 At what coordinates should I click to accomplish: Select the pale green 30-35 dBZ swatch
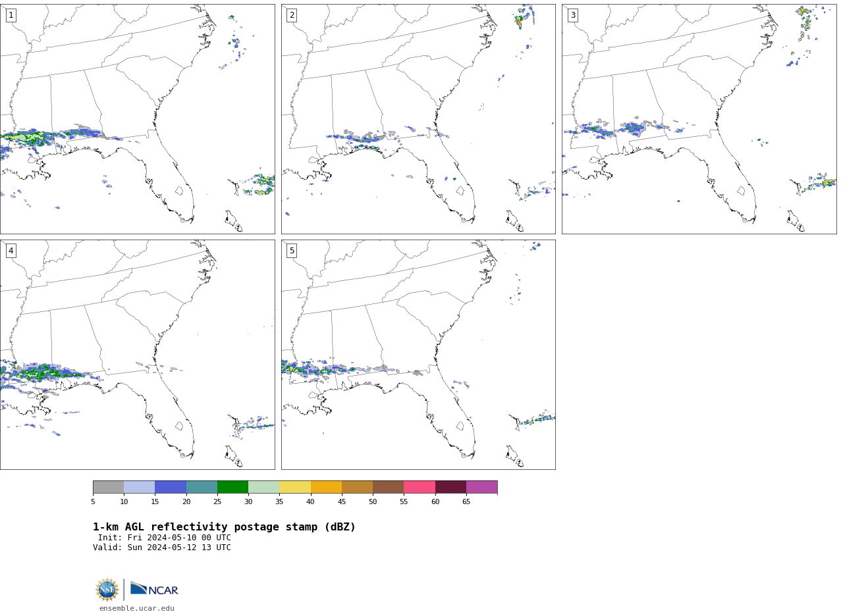[264, 487]
